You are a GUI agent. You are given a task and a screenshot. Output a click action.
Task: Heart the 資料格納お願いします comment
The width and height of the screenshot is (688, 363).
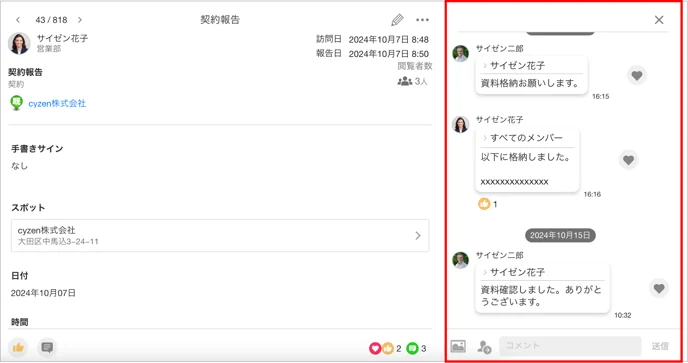tap(637, 75)
